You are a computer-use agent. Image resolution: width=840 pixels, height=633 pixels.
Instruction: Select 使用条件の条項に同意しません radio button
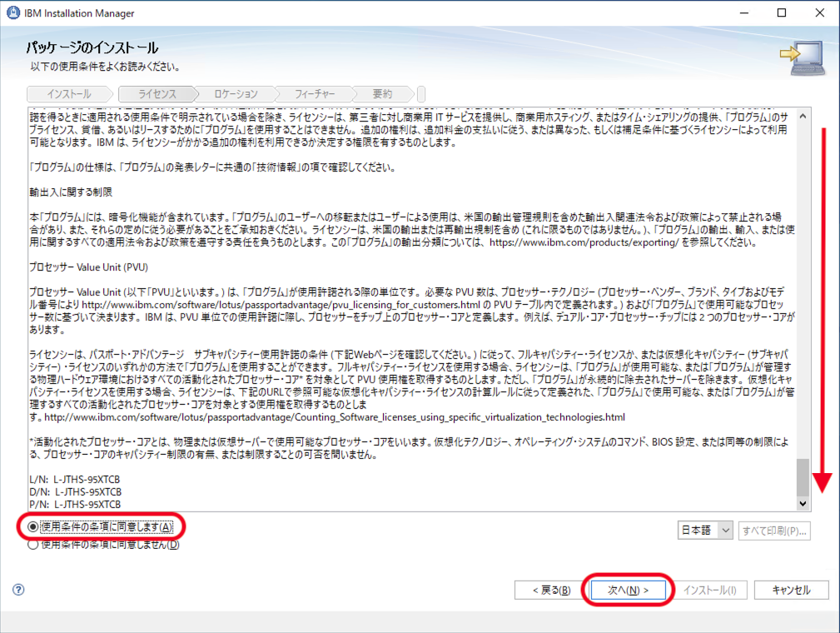32,545
